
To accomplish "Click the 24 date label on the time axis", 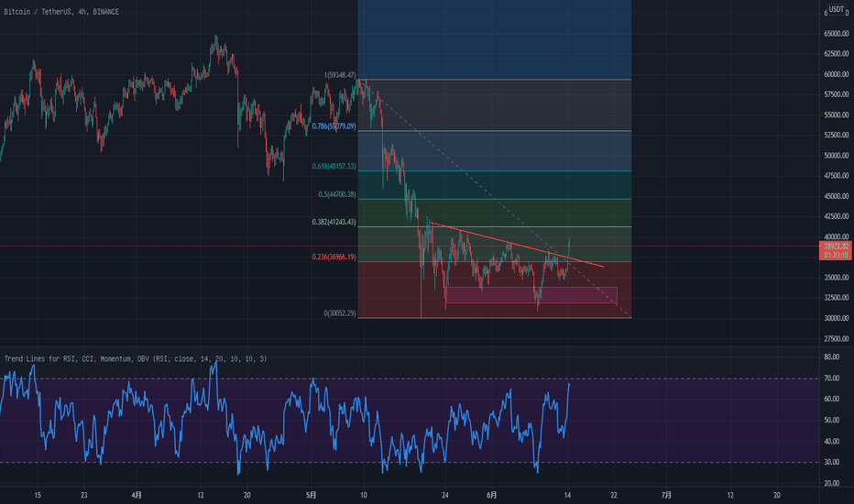I will [445, 495].
